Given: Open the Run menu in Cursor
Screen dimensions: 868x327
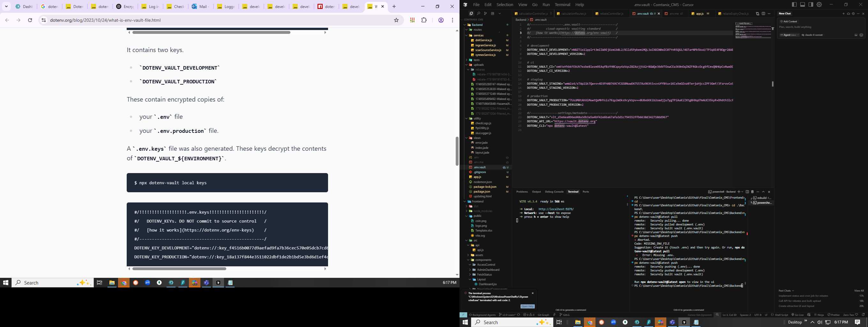Looking at the screenshot, I should pos(546,5).
